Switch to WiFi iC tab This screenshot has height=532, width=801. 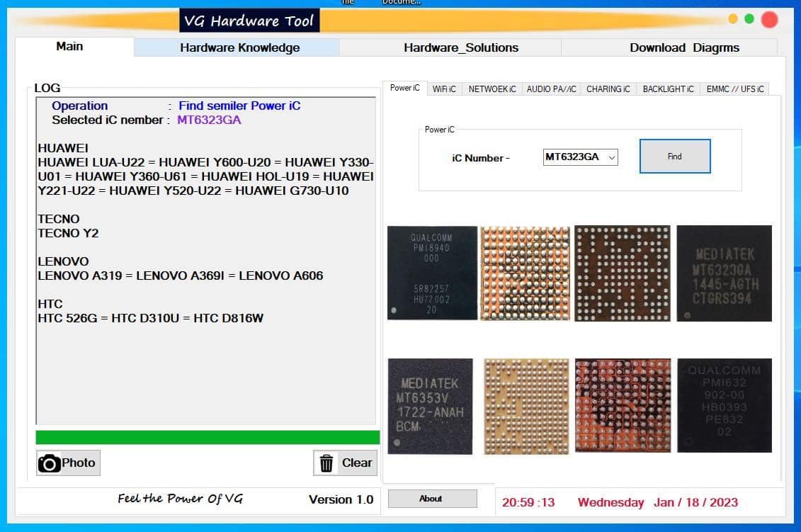click(444, 89)
